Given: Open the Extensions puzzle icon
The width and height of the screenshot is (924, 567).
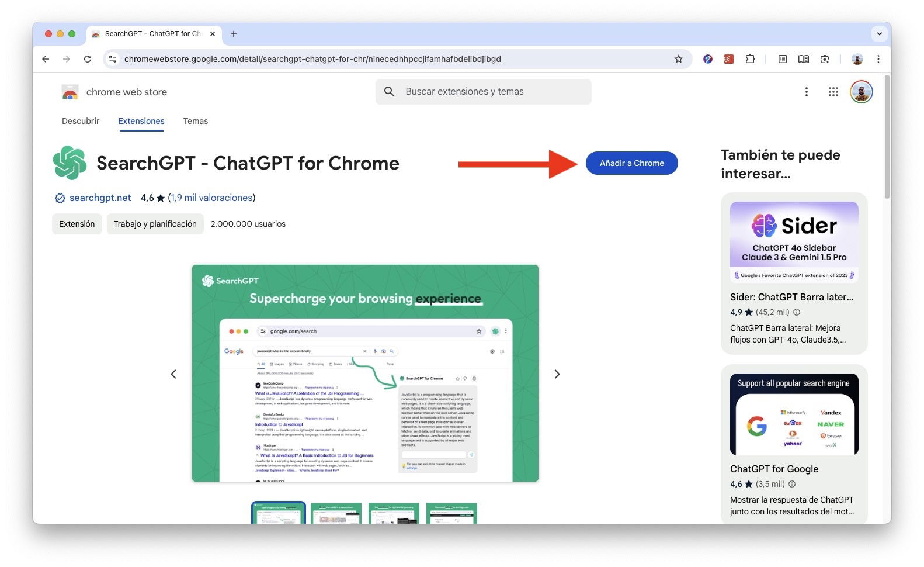Looking at the screenshot, I should click(751, 59).
